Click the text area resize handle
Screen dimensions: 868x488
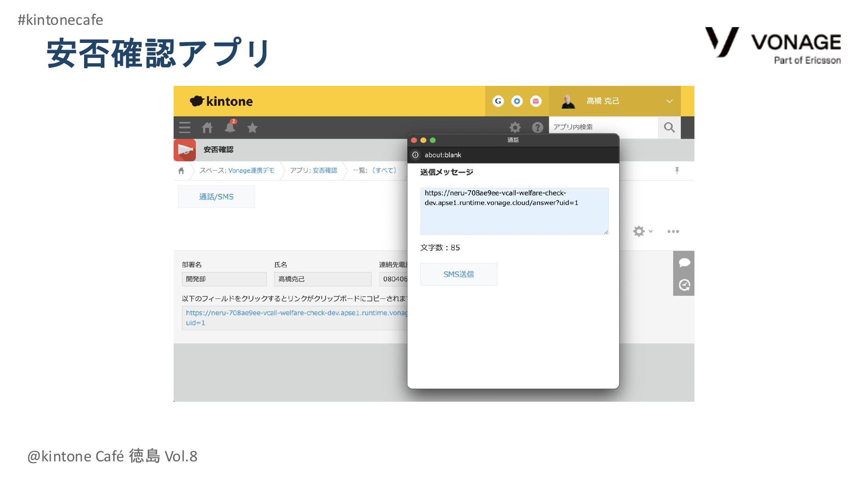[606, 232]
